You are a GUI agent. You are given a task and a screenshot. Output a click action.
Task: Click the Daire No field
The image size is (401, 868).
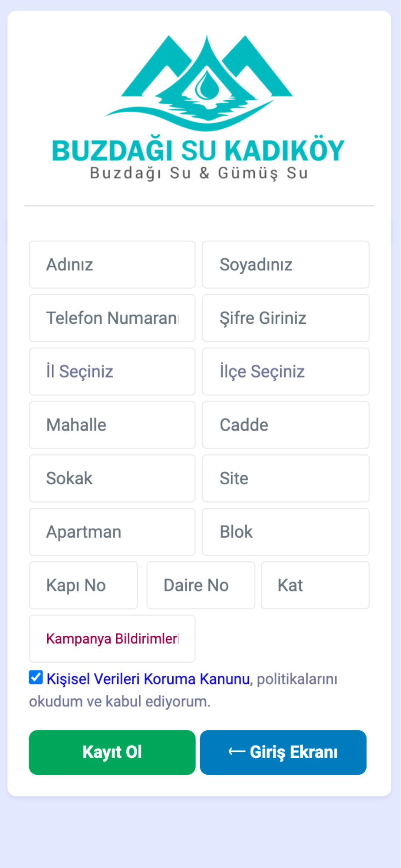200,585
